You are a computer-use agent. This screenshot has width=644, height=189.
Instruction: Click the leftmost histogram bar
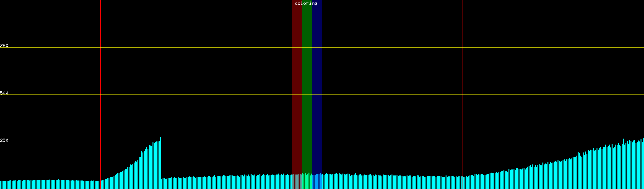(x=1, y=185)
